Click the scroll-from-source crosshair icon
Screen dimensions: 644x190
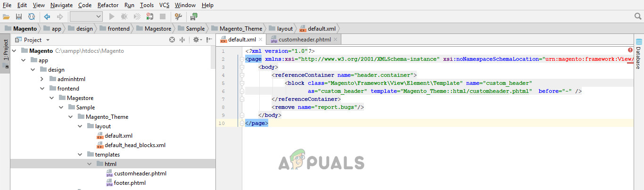[172, 40]
